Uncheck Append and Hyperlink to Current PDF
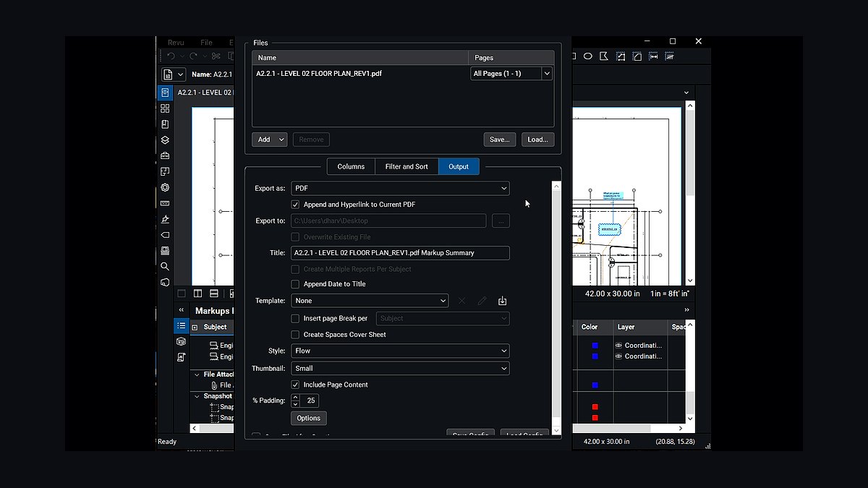Viewport: 868px width, 488px height. (295, 205)
